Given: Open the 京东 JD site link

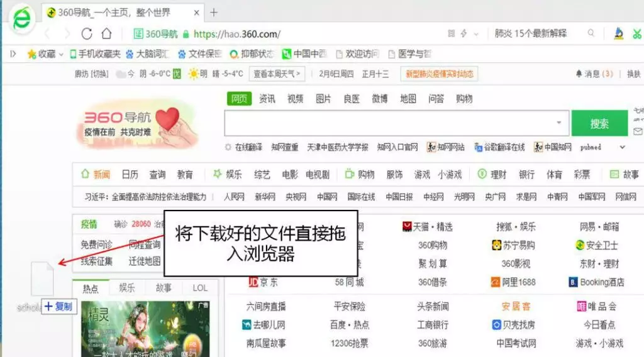Looking at the screenshot, I should [264, 282].
